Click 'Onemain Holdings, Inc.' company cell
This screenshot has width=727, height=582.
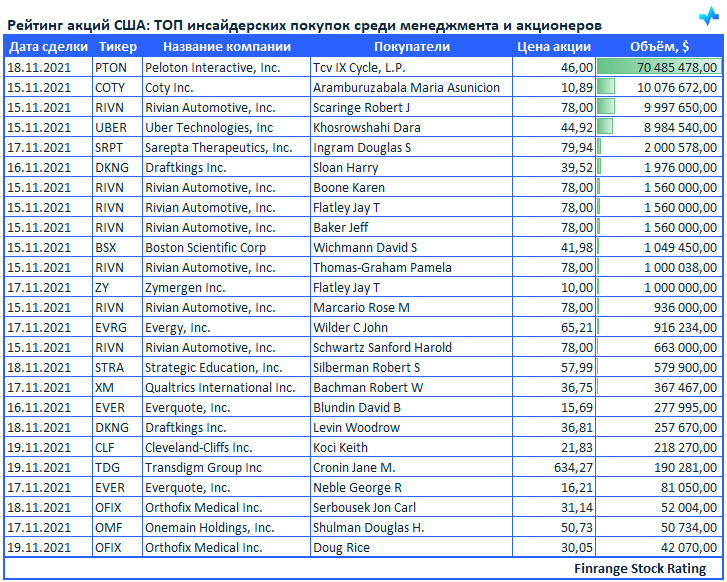coord(226,527)
